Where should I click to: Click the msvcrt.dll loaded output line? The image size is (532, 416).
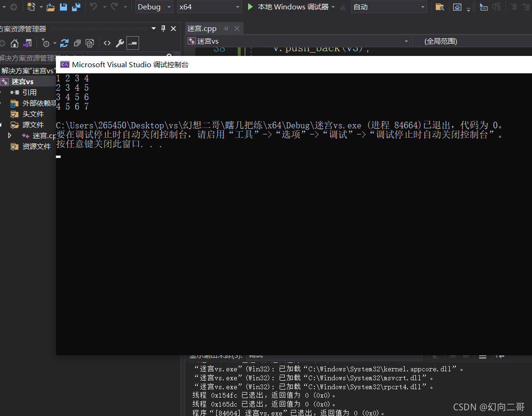(x=314, y=377)
